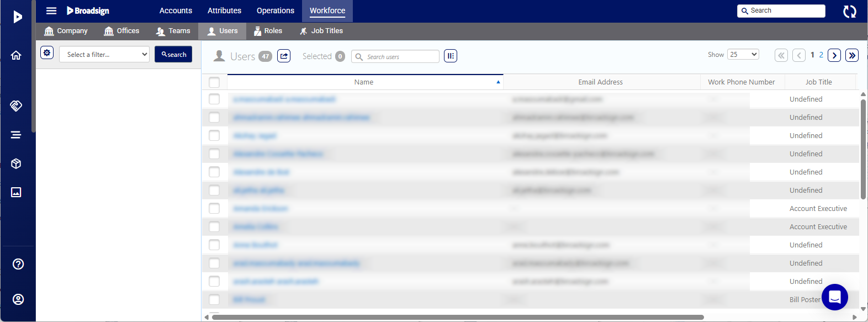The height and width of the screenshot is (322, 868).
Task: Click the refresh icon in top right
Action: click(850, 11)
